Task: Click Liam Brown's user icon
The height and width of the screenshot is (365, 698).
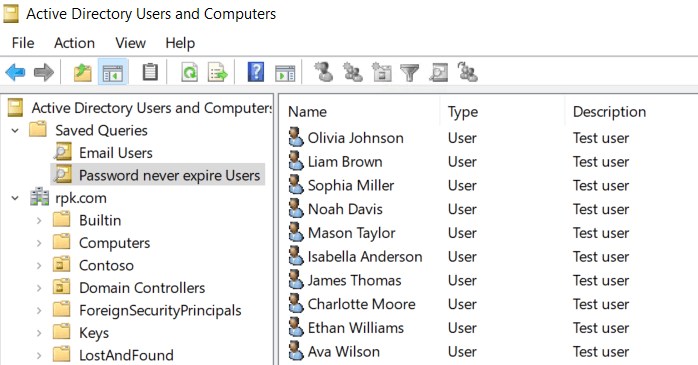Action: click(x=296, y=161)
